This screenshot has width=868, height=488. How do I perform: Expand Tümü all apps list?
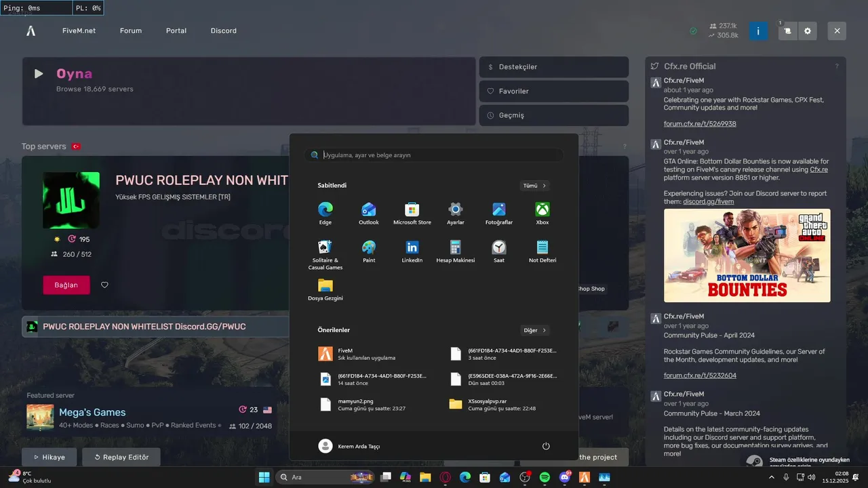click(534, 186)
